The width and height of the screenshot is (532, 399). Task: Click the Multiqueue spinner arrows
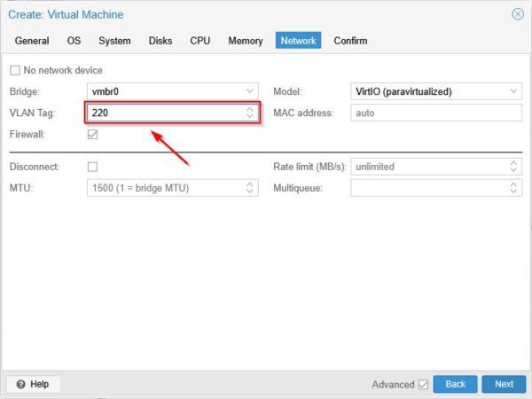513,188
